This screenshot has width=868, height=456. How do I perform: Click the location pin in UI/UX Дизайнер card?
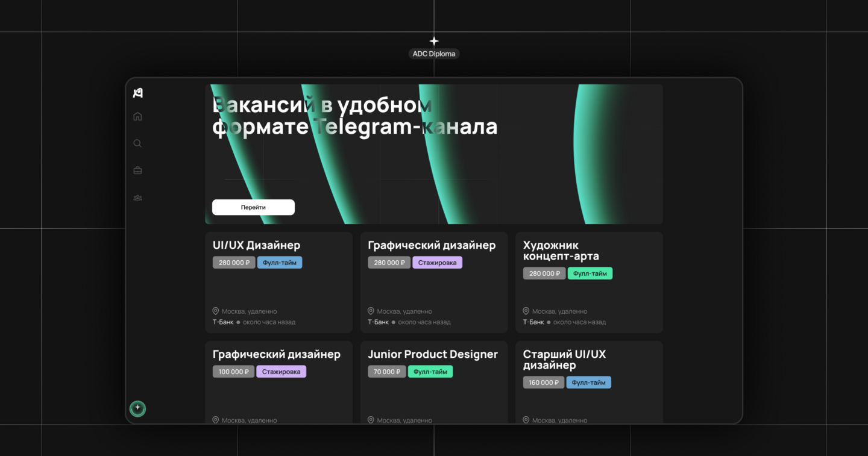pyautogui.click(x=216, y=311)
